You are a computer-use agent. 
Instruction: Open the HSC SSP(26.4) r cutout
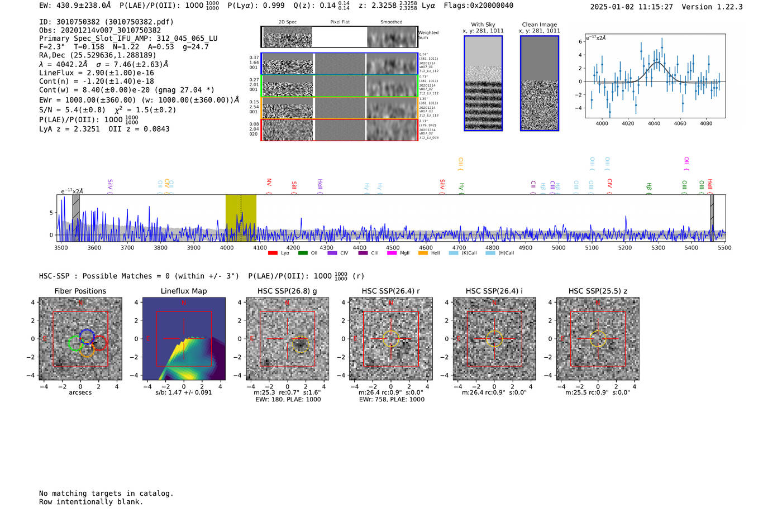click(391, 339)
